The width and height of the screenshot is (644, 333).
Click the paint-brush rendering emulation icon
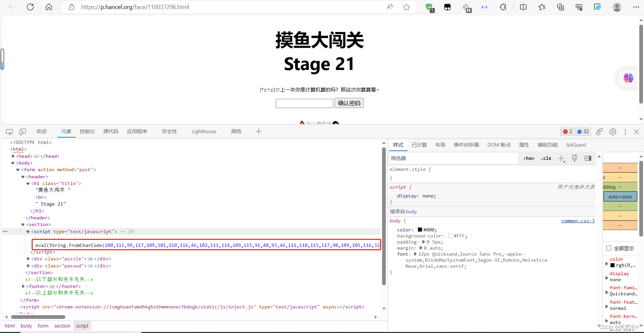click(575, 158)
